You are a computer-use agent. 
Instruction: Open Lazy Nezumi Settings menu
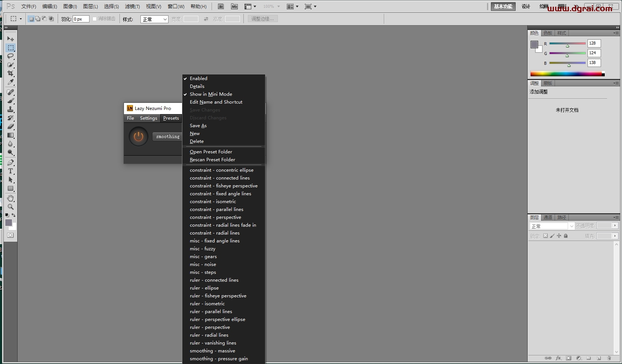pos(149,118)
